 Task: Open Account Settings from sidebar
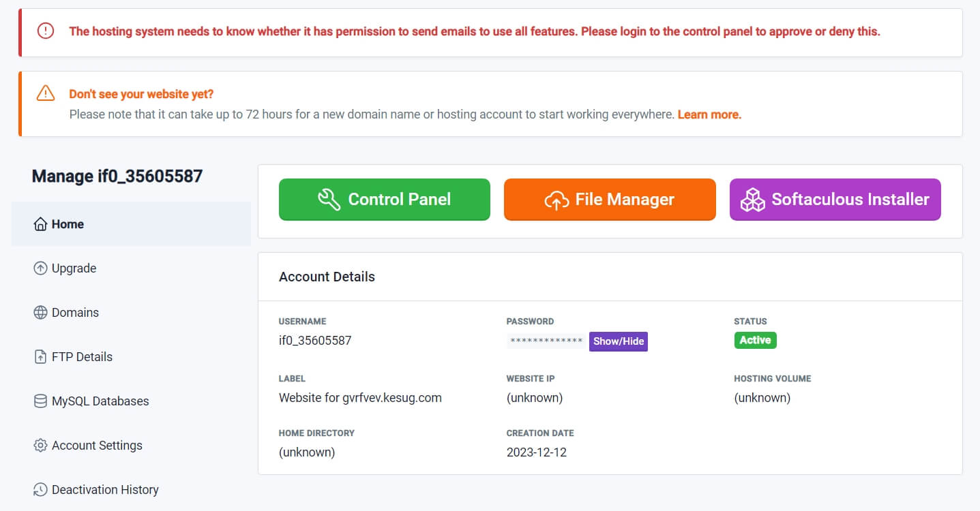pyautogui.click(x=131, y=446)
